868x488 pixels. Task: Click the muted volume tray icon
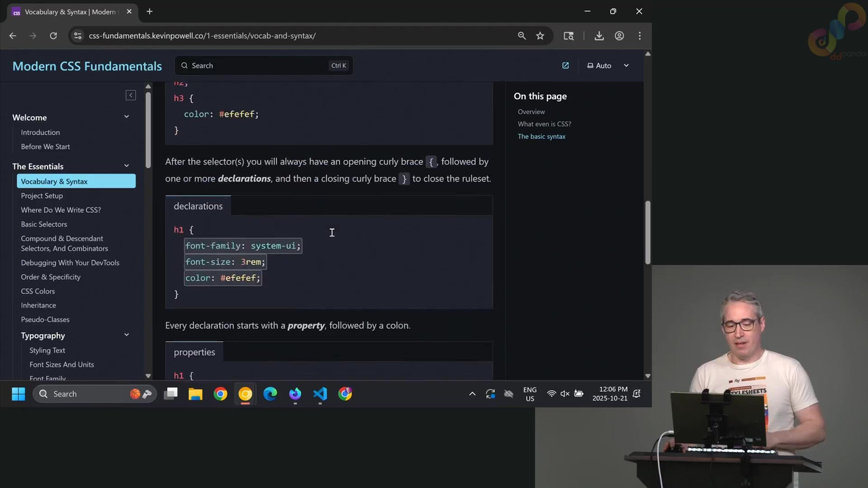(x=564, y=394)
